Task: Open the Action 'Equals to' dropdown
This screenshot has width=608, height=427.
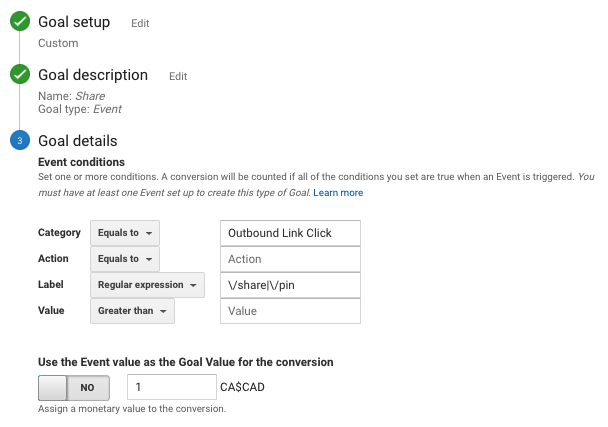Action: (x=125, y=259)
